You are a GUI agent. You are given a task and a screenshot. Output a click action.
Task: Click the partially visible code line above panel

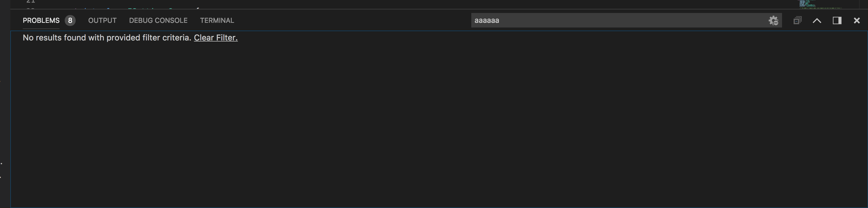135,8
